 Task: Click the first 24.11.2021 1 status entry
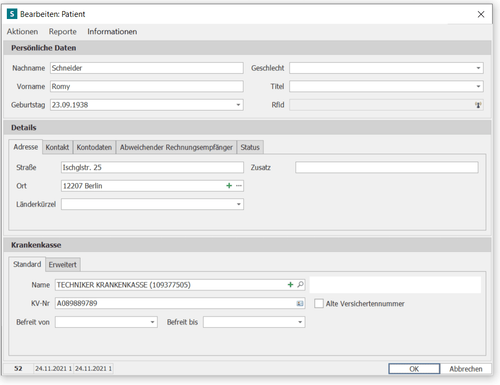click(x=53, y=369)
